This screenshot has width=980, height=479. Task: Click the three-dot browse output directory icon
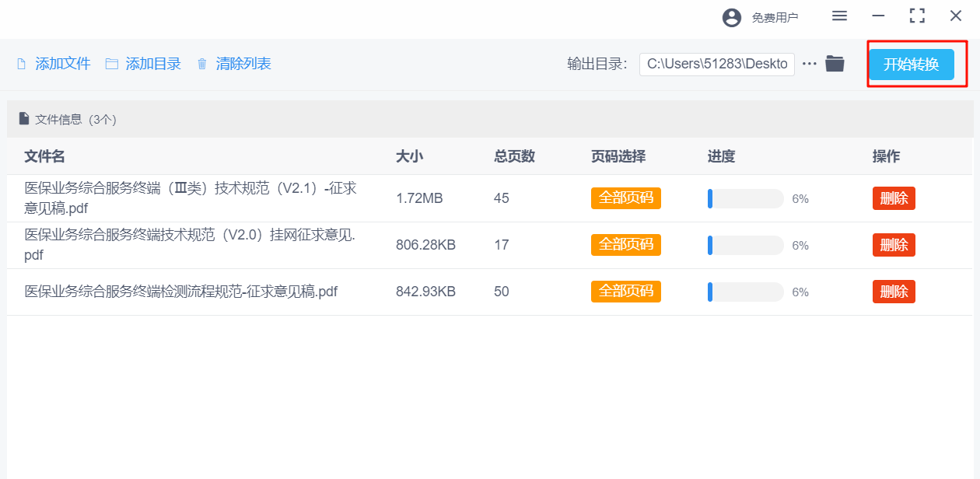(810, 64)
